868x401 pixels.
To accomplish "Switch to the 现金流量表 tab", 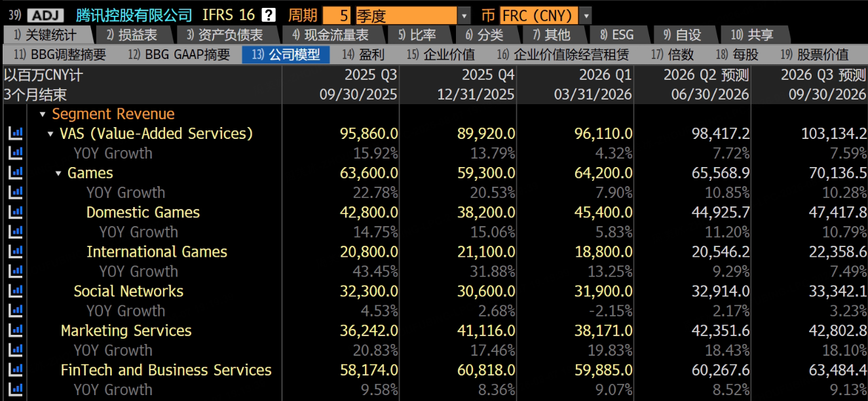I will click(330, 35).
